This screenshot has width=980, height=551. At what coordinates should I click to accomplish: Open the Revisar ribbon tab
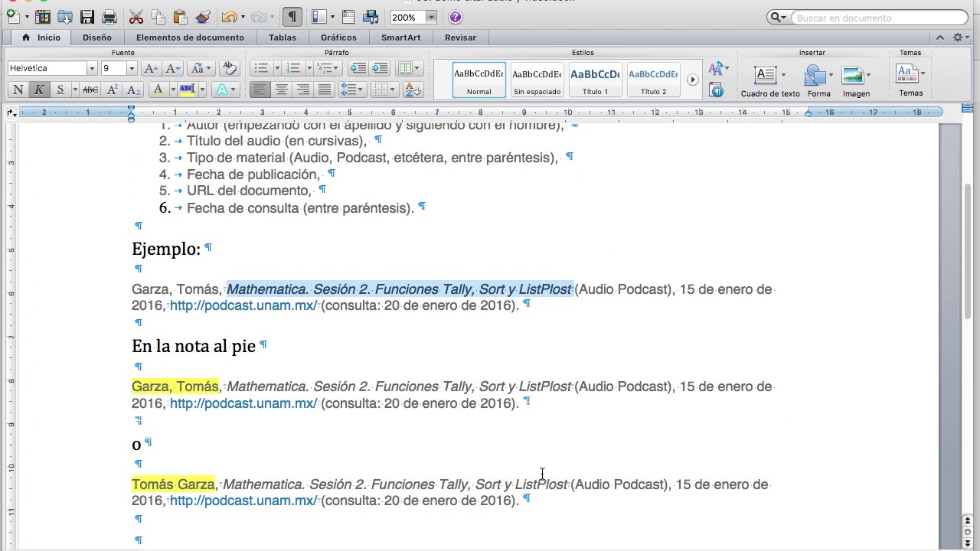tap(460, 37)
